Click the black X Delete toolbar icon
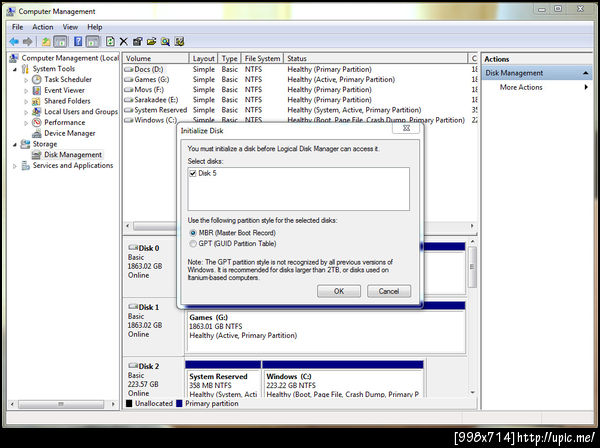The image size is (600, 448). (124, 41)
